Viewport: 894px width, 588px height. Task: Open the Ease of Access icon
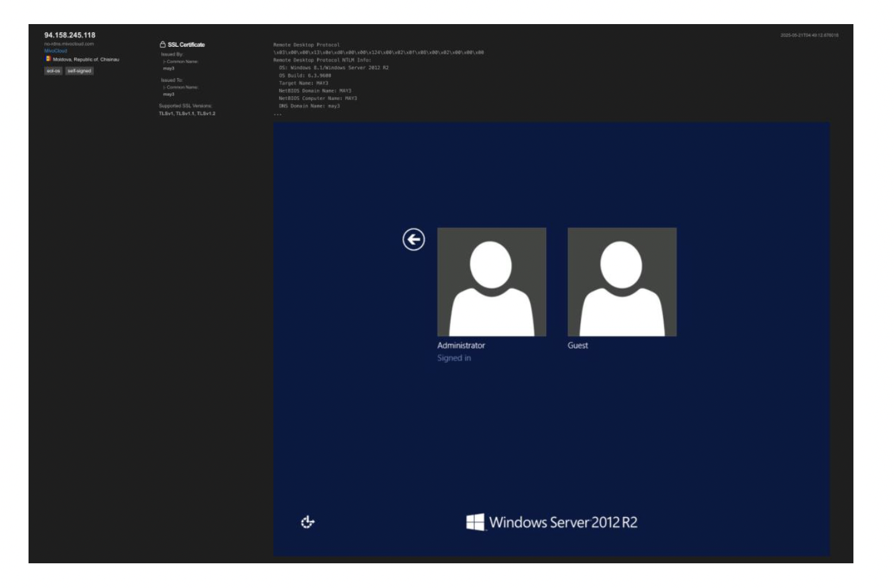[x=308, y=522]
